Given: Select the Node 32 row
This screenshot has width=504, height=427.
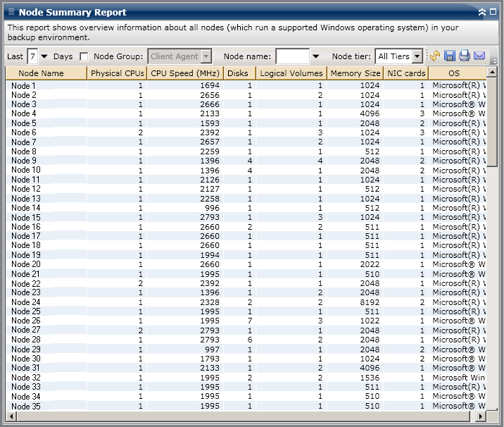Looking at the screenshot, I should click(246, 378).
